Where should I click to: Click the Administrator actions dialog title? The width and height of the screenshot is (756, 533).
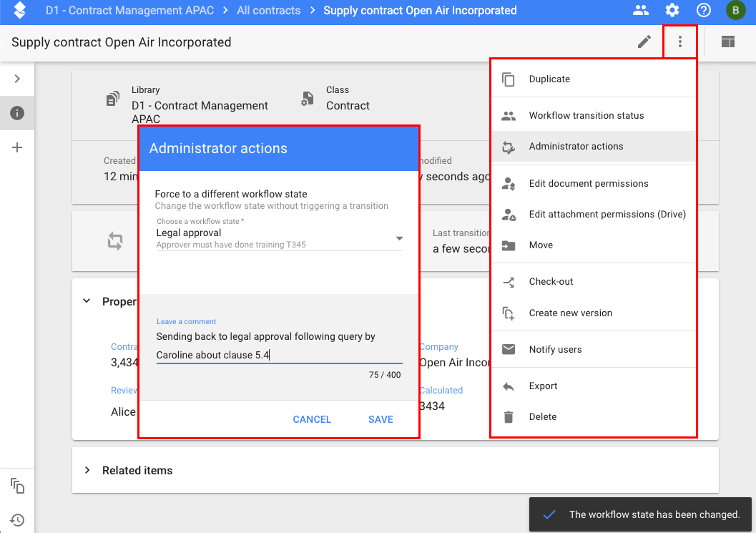click(218, 149)
